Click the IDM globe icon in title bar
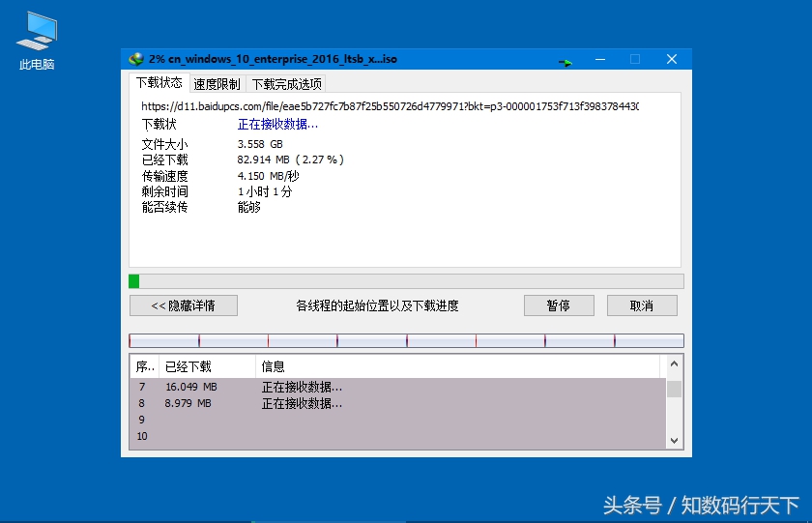The image size is (812, 523). click(136, 59)
